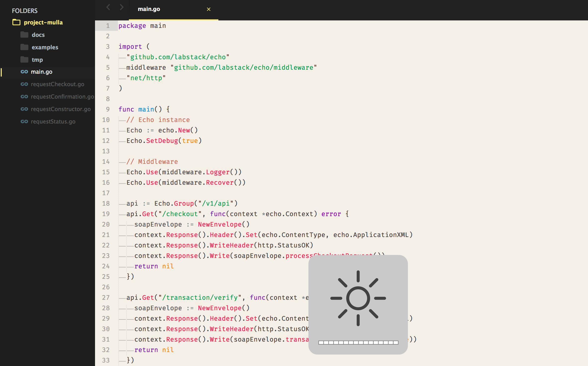Screen dimensions: 588x366
Task: Click the brightness level indicator bar
Action: click(358, 343)
